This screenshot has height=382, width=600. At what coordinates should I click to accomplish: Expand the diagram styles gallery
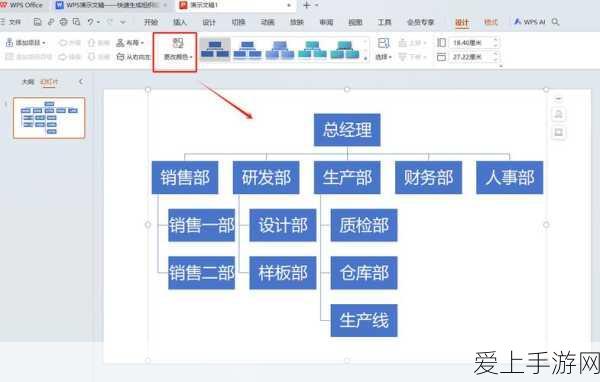click(365, 58)
